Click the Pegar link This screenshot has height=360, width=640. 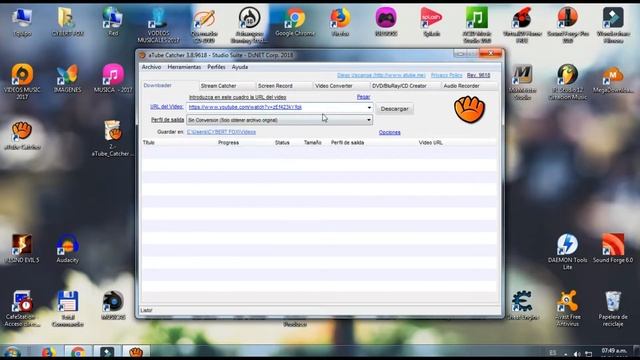(x=363, y=97)
